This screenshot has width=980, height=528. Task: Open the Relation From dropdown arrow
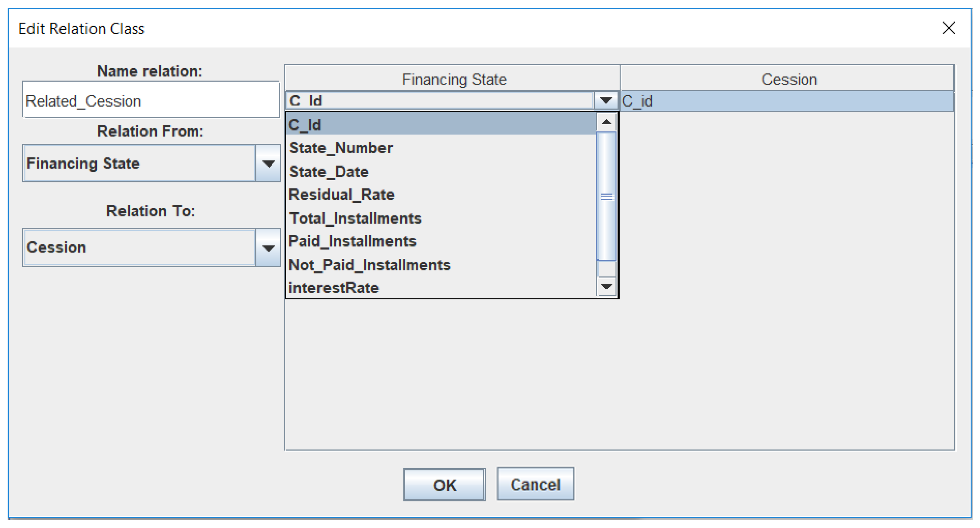tap(268, 163)
